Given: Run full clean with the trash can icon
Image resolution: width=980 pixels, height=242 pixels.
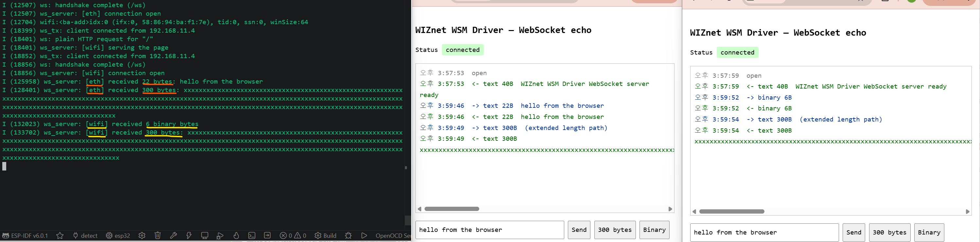Looking at the screenshot, I should 158,235.
